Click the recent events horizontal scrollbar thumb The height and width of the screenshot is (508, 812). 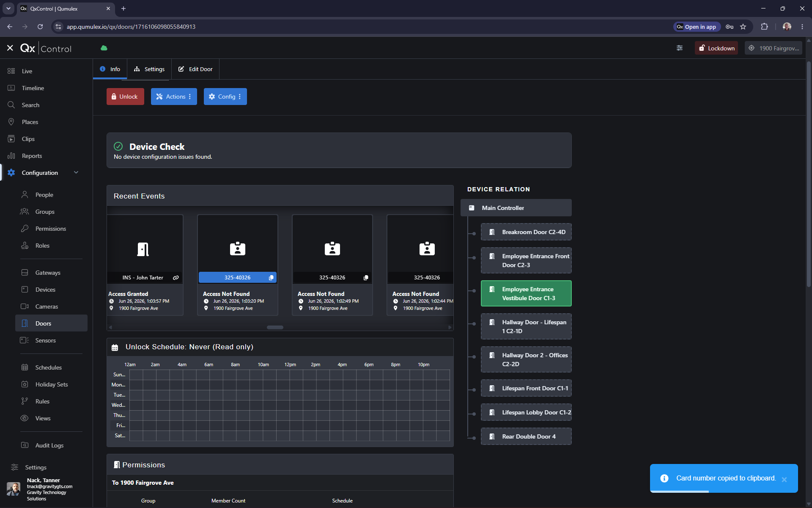click(275, 327)
